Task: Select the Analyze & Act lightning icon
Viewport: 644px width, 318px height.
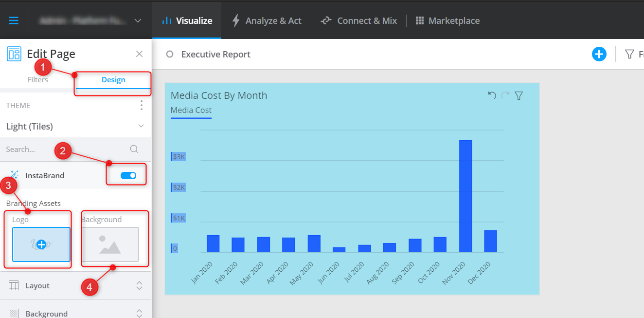Action: (x=236, y=20)
